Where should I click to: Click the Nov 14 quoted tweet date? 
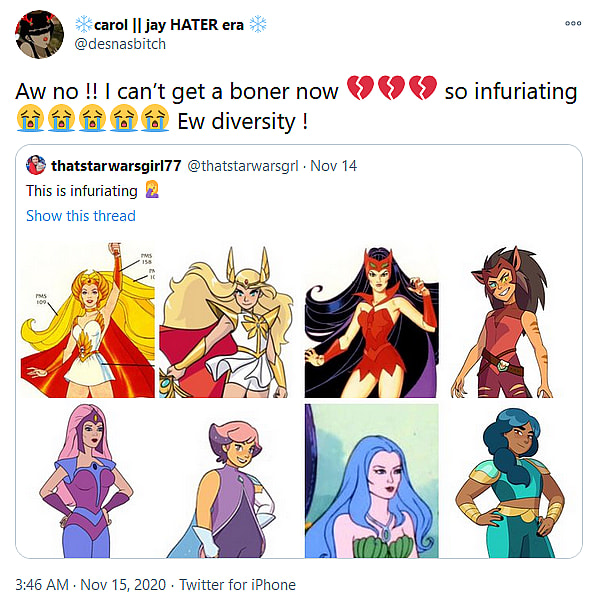pos(334,166)
